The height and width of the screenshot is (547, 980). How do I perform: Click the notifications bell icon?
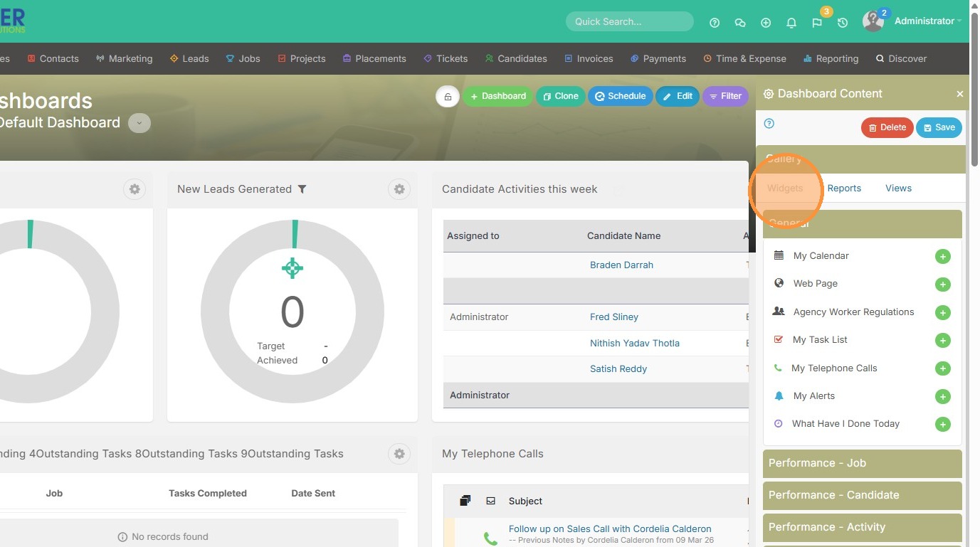[791, 23]
